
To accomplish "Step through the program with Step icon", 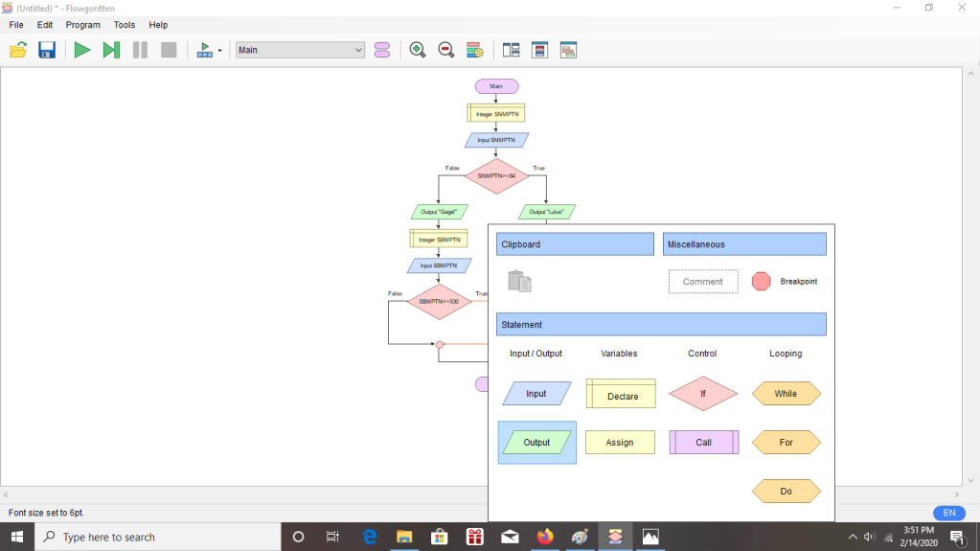I will [111, 50].
